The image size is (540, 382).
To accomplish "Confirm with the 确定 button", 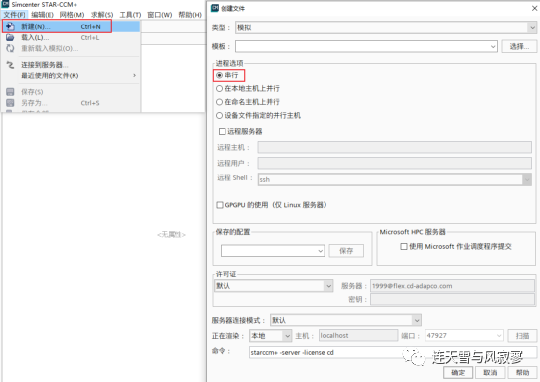I will (458, 372).
